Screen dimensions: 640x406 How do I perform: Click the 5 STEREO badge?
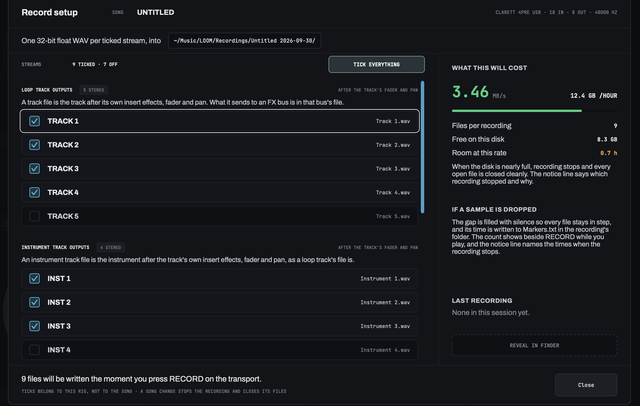(93, 90)
